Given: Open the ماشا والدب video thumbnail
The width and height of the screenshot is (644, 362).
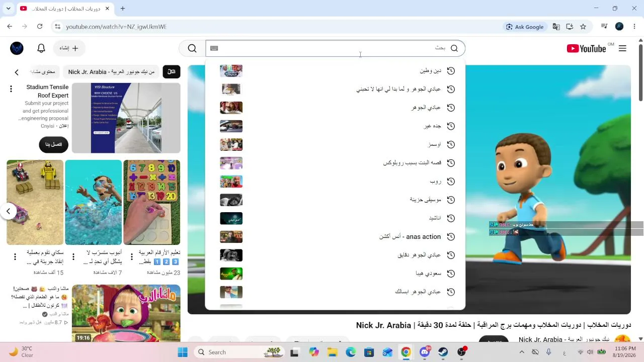Looking at the screenshot, I should 126,314.
